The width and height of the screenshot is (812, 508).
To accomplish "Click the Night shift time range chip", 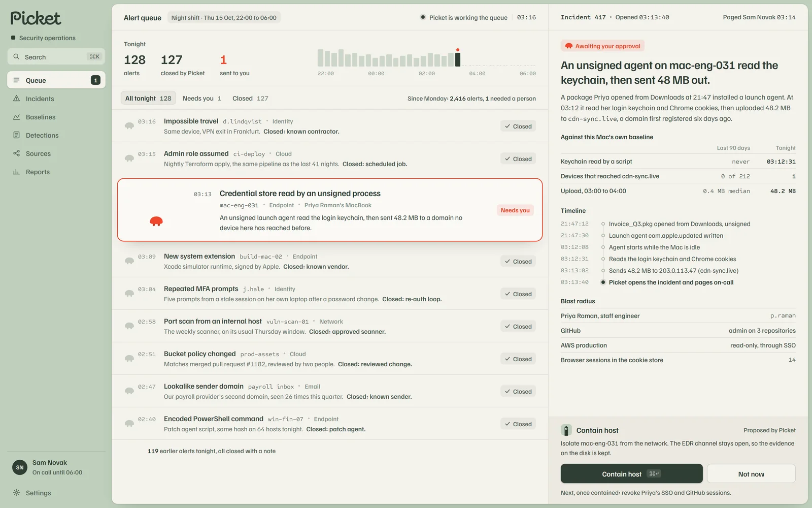I will (224, 17).
